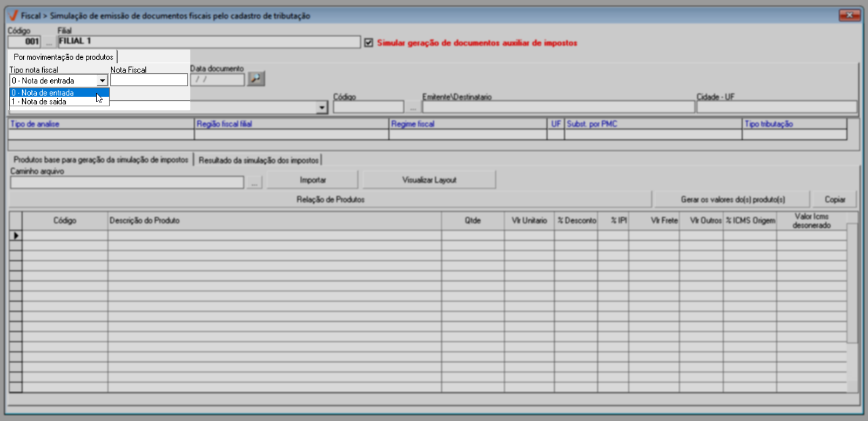
Task: Click the 'Tipo tributação' header cell
Action: pos(795,124)
